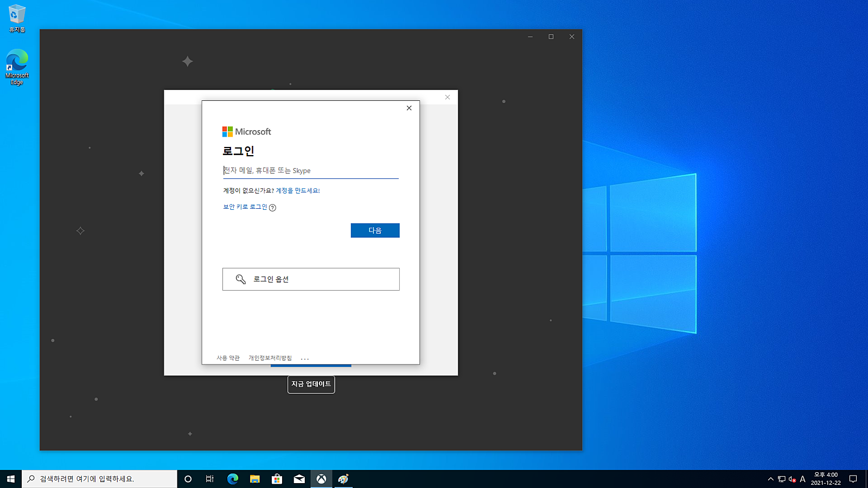Open the Windows Start menu

point(11,479)
